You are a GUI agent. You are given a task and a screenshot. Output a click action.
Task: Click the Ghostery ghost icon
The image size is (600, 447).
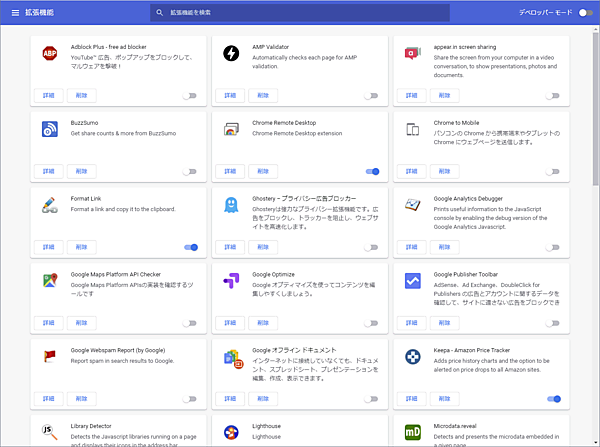click(231, 205)
